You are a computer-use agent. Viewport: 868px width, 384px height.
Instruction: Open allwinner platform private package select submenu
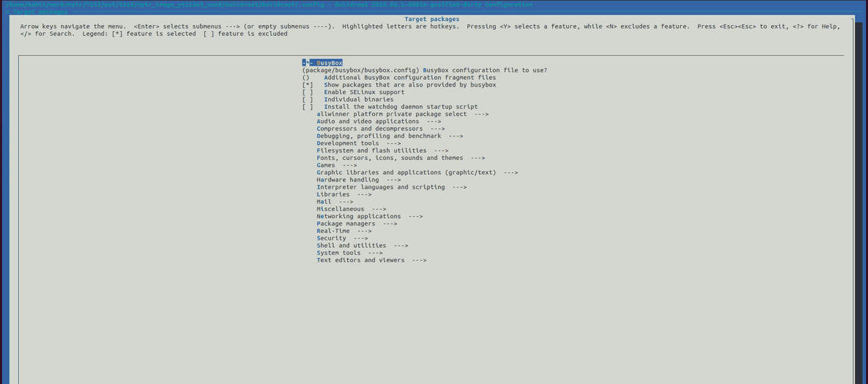[x=403, y=114]
